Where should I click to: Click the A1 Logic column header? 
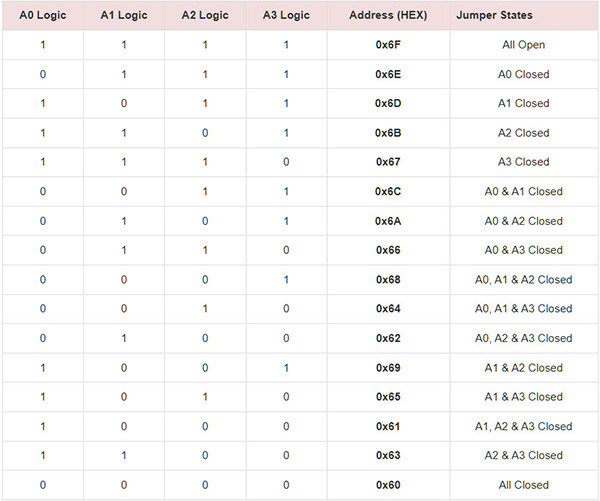pyautogui.click(x=123, y=16)
